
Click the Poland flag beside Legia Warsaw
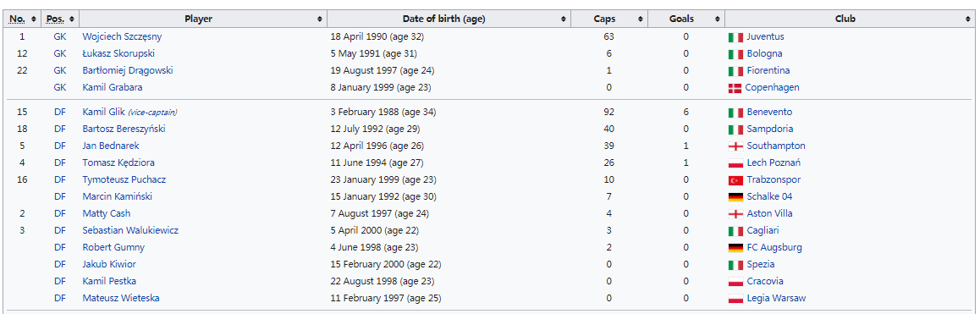735,299
